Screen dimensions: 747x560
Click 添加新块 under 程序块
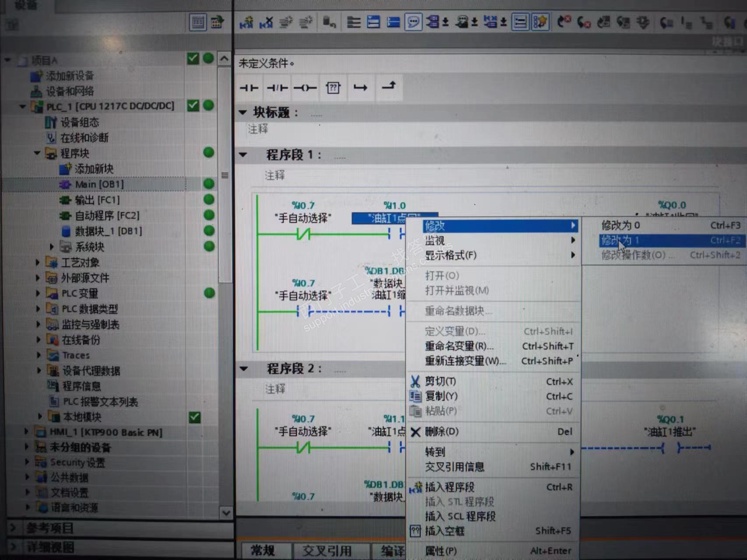pyautogui.click(x=94, y=169)
